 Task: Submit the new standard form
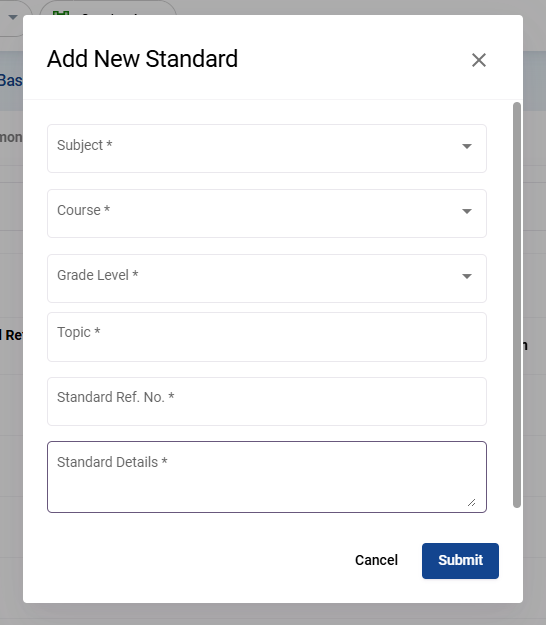460,560
